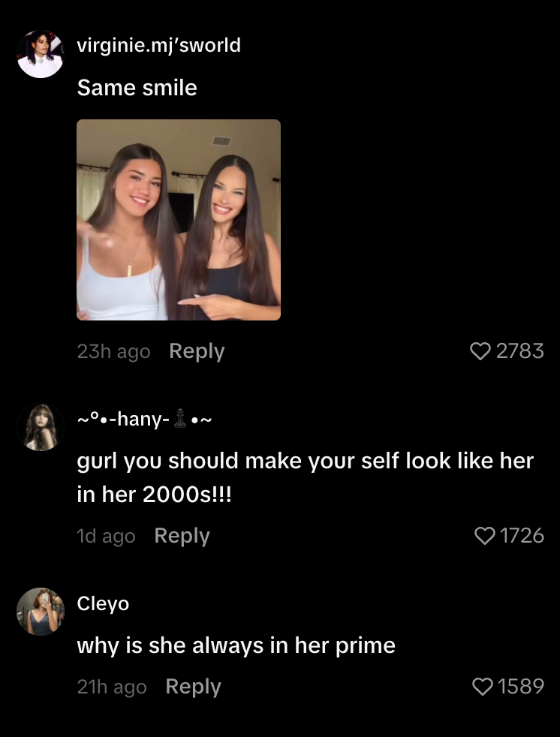This screenshot has height=737, width=560.
Task: Tap the 1589 likes count
Action: pyautogui.click(x=521, y=686)
